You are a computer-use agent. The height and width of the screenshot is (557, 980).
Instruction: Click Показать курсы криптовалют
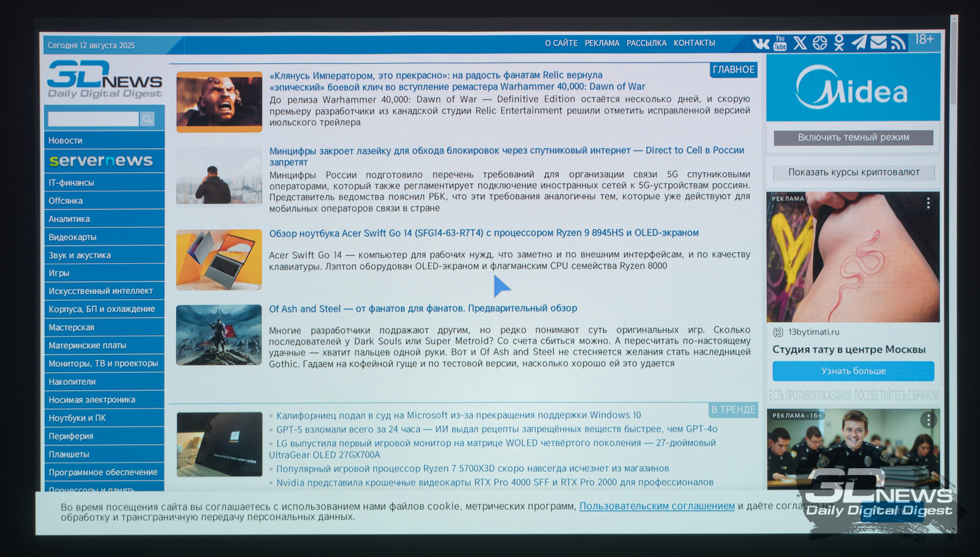click(853, 172)
